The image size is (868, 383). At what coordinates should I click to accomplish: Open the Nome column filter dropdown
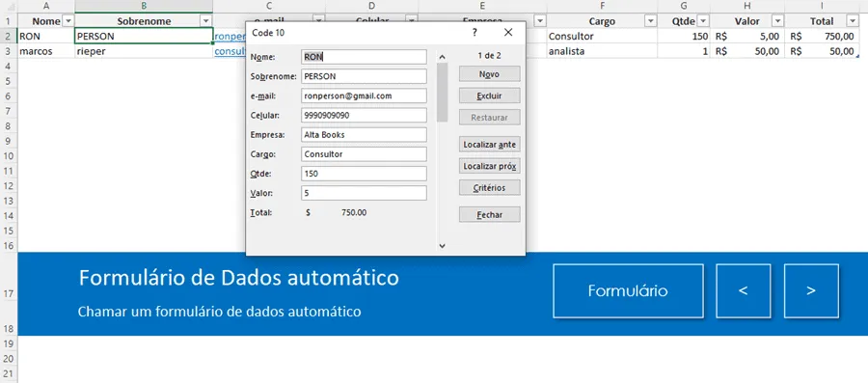pyautogui.click(x=68, y=21)
